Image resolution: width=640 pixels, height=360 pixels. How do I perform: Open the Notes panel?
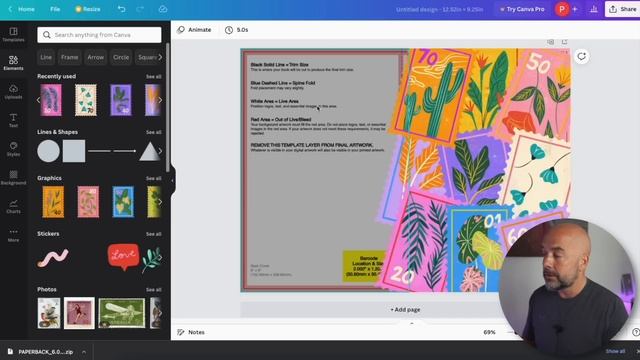click(x=191, y=332)
